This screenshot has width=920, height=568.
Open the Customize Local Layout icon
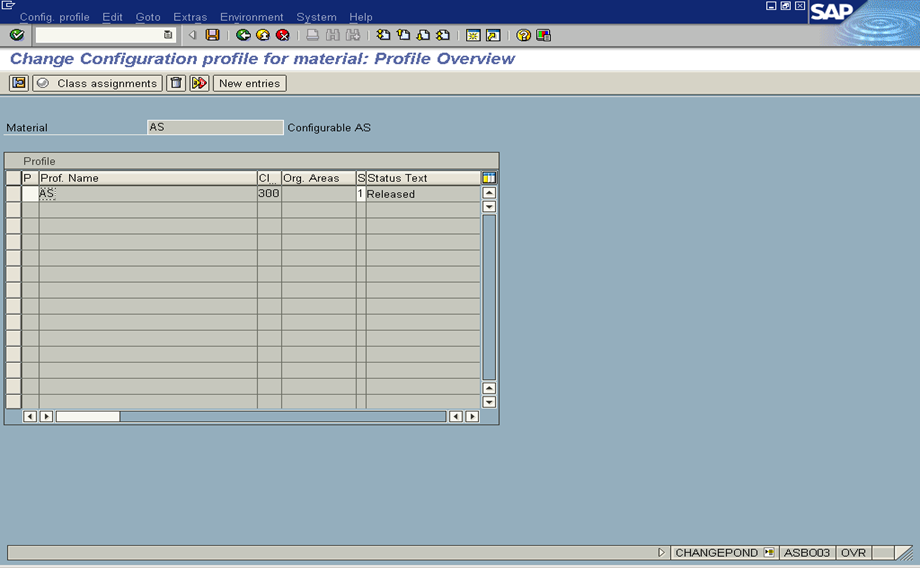pos(543,35)
